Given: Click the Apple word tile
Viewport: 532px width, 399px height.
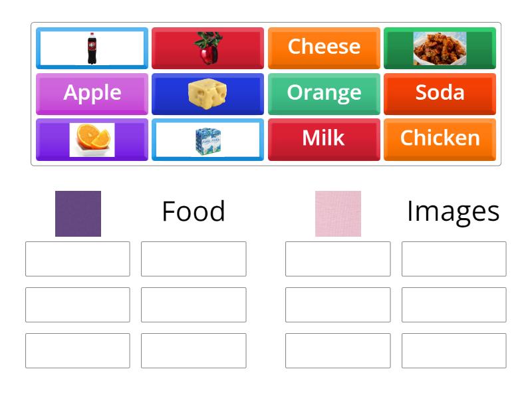Looking at the screenshot, I should click(x=91, y=93).
